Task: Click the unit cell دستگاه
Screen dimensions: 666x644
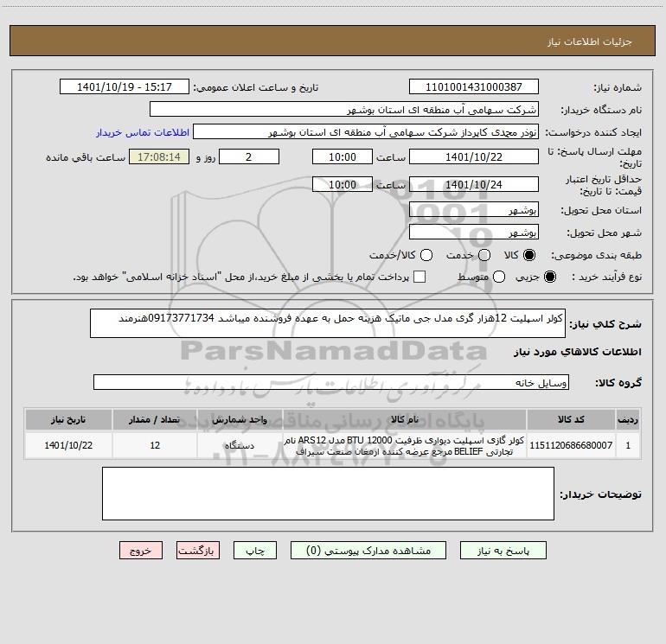Action: coord(240,445)
